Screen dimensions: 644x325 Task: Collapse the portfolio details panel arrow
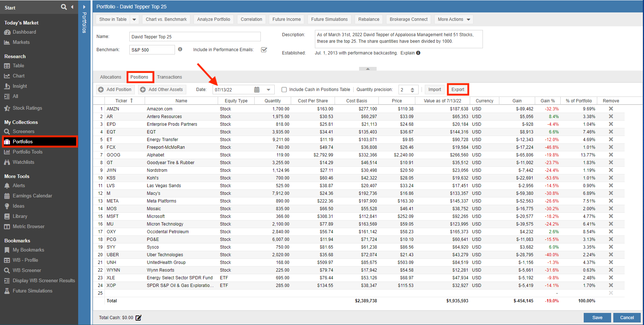(368, 69)
